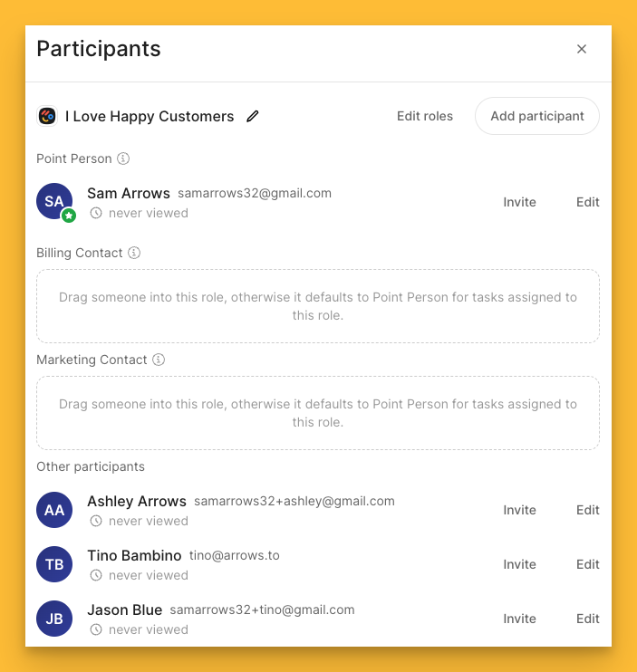The height and width of the screenshot is (672, 637).
Task: Click Tino Bambino's TB avatar
Action: pyautogui.click(x=54, y=564)
